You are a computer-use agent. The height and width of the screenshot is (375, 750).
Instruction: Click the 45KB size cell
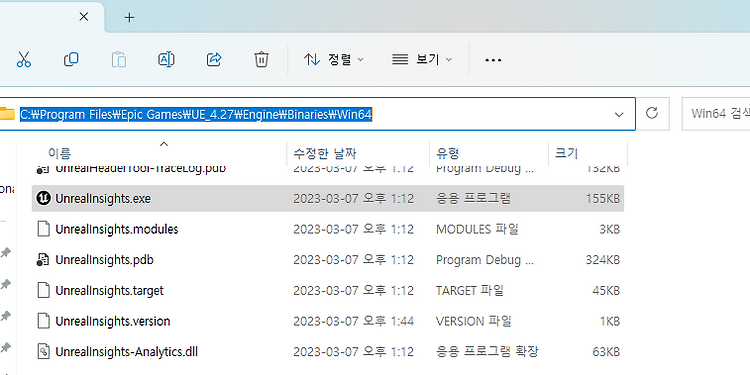click(606, 290)
